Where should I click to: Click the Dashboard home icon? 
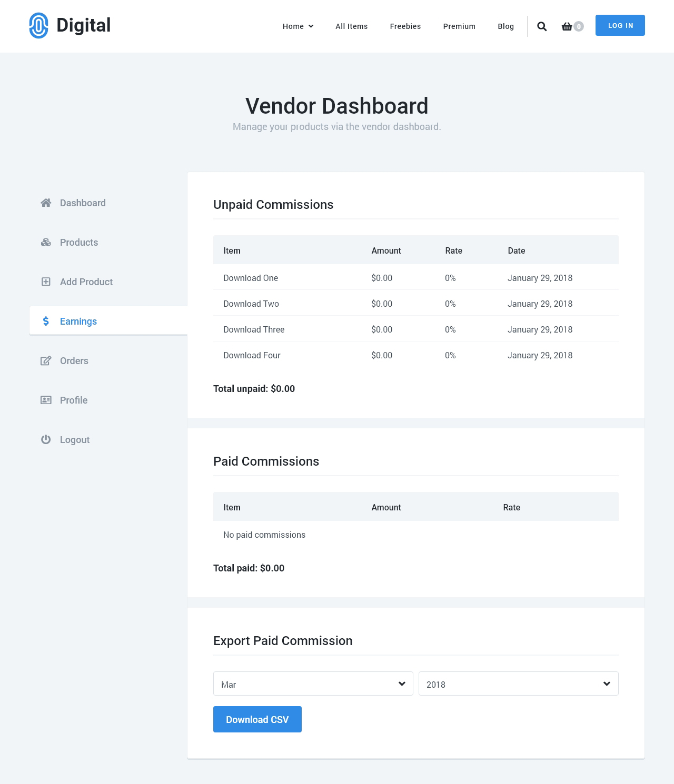[x=46, y=203]
